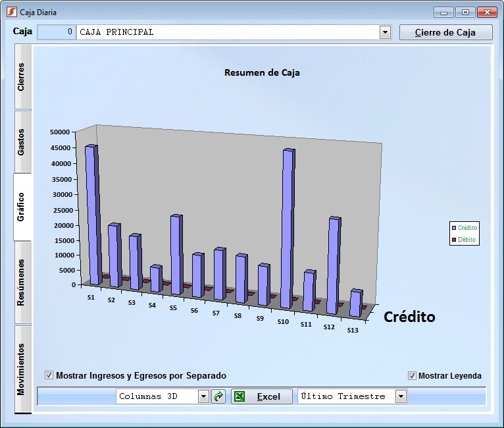Toggle Mostrar Ingresos y Egresos por Separado
Image resolution: width=504 pixels, height=428 pixels.
(49, 375)
